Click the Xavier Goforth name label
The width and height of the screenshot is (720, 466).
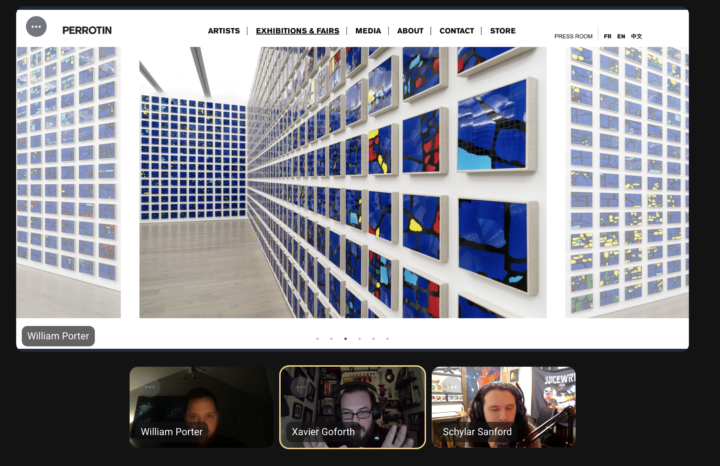323,432
